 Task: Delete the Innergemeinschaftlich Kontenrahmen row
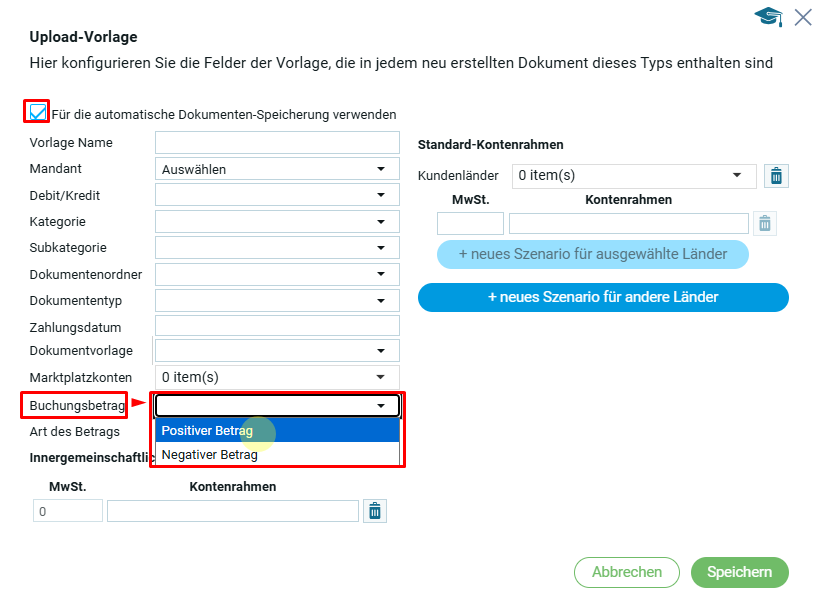pos(375,511)
